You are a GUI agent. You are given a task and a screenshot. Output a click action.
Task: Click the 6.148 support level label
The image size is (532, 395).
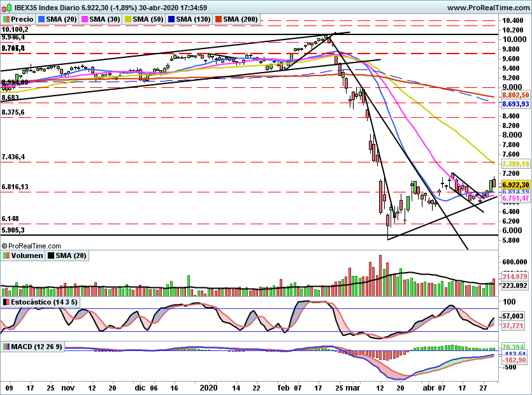[x=10, y=219]
